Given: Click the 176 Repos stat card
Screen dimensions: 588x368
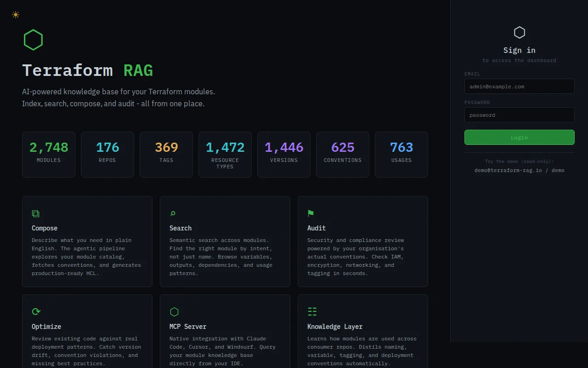Looking at the screenshot, I should (107, 155).
